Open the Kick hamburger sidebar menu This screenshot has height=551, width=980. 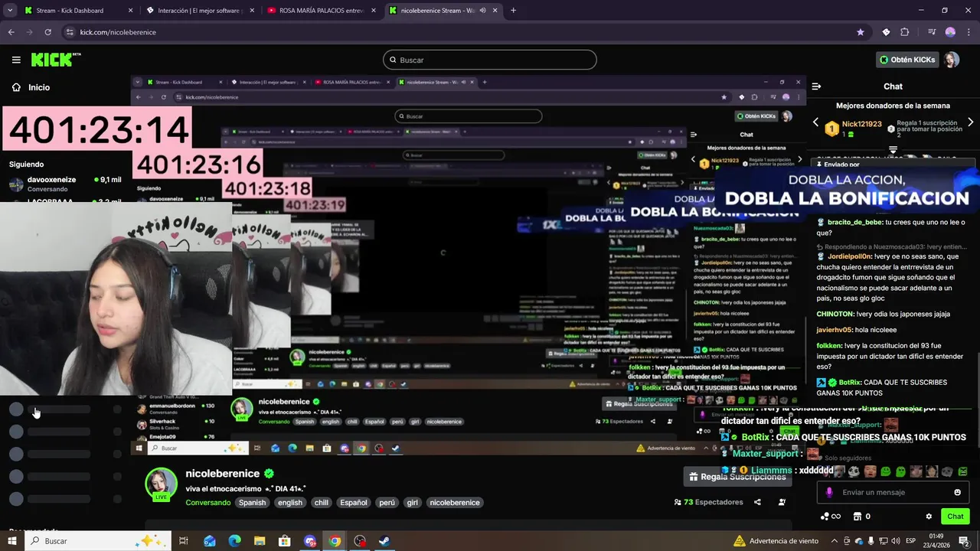(16, 60)
